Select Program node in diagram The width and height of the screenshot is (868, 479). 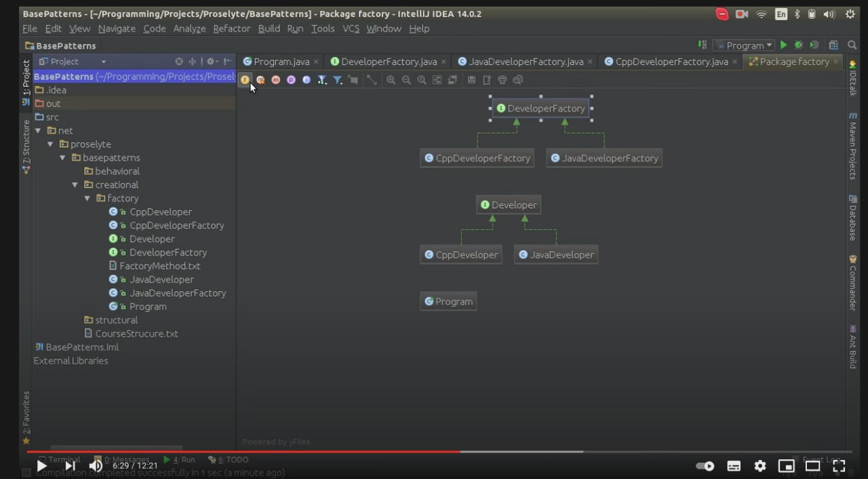click(x=448, y=301)
